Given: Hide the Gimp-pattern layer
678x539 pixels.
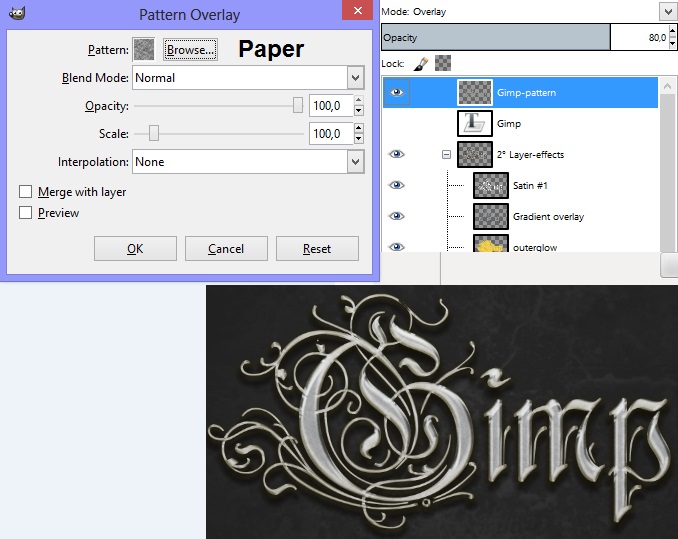Looking at the screenshot, I should [x=397, y=92].
